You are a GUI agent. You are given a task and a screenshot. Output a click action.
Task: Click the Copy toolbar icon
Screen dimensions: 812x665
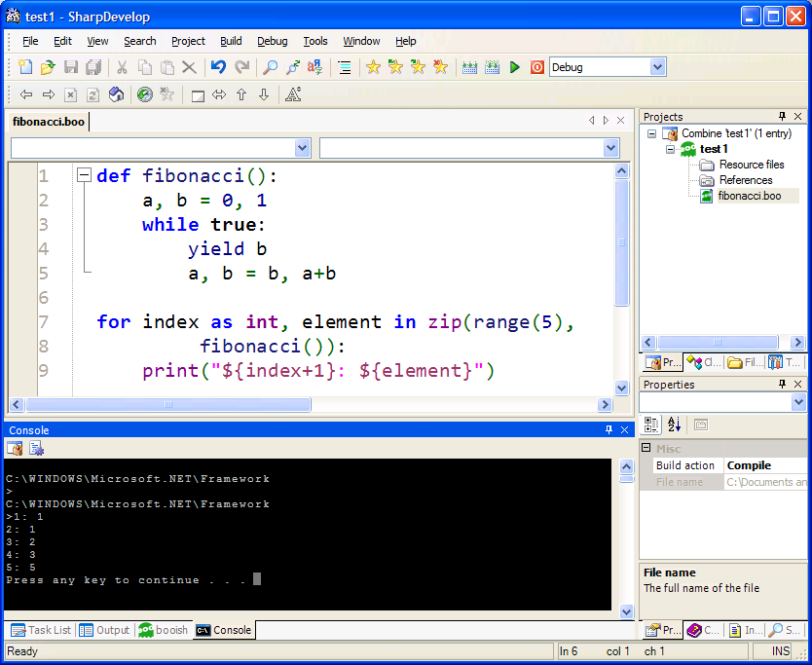pyautogui.click(x=144, y=67)
